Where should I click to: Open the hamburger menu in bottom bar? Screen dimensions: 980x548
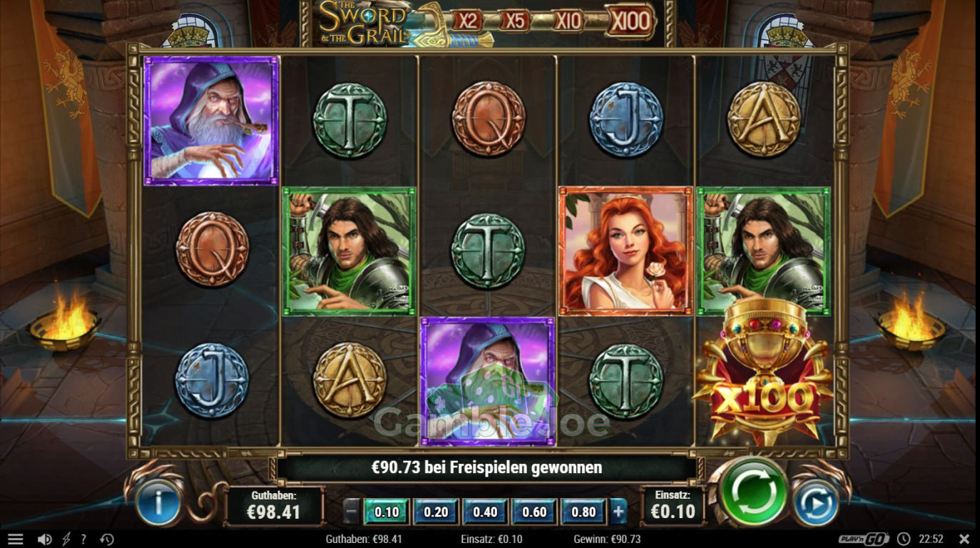15,539
